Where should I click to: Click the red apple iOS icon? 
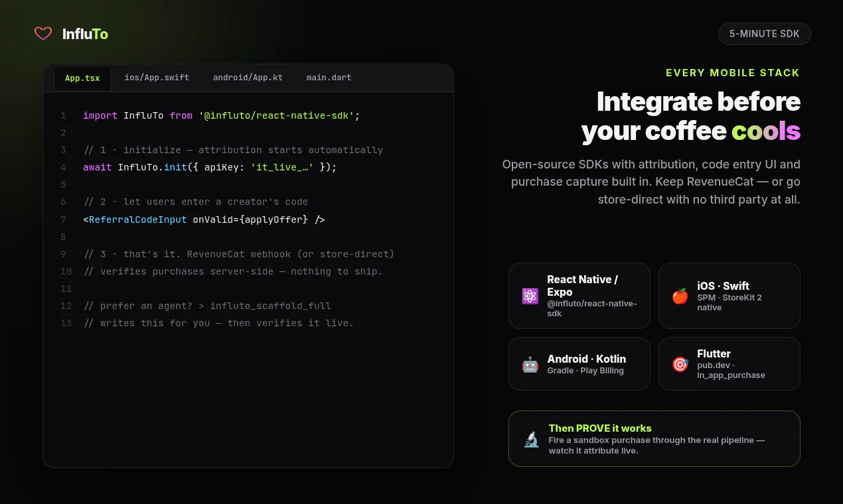point(680,296)
